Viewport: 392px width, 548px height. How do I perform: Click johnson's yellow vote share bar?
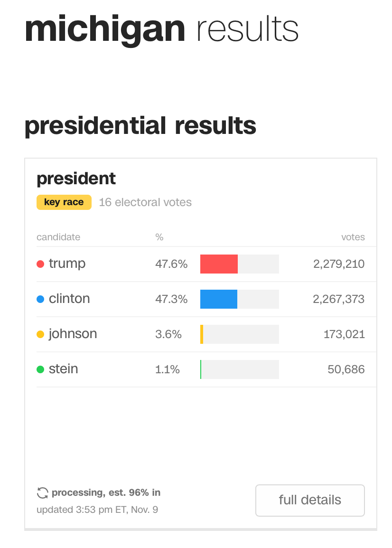202,334
